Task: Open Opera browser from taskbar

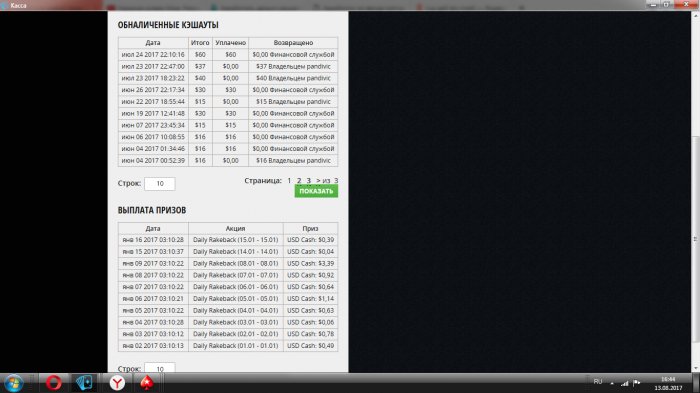Action: coord(54,383)
